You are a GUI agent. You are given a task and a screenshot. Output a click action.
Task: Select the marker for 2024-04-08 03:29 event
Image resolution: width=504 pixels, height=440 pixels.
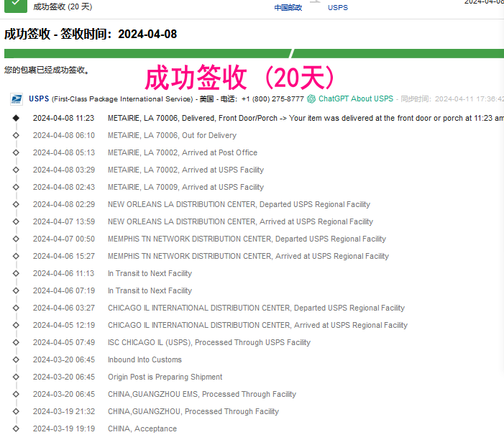coord(16,170)
